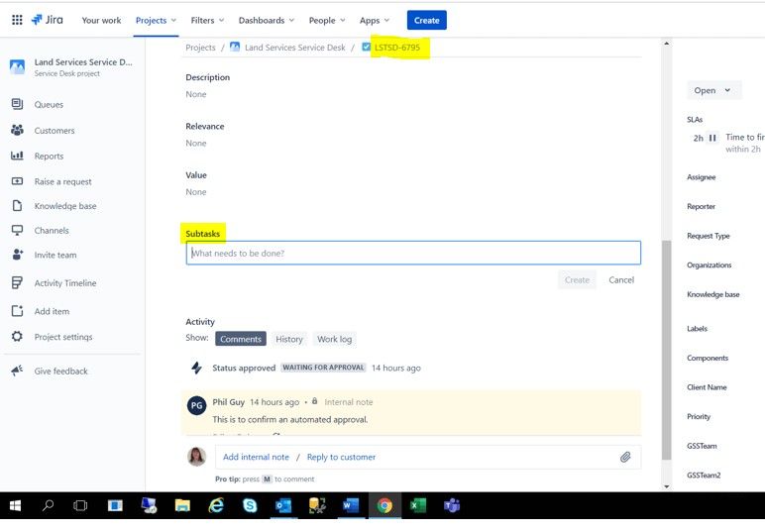Image resolution: width=765 pixels, height=532 pixels.
Task: Click the pause icon in SLA timer
Action: coord(712,138)
